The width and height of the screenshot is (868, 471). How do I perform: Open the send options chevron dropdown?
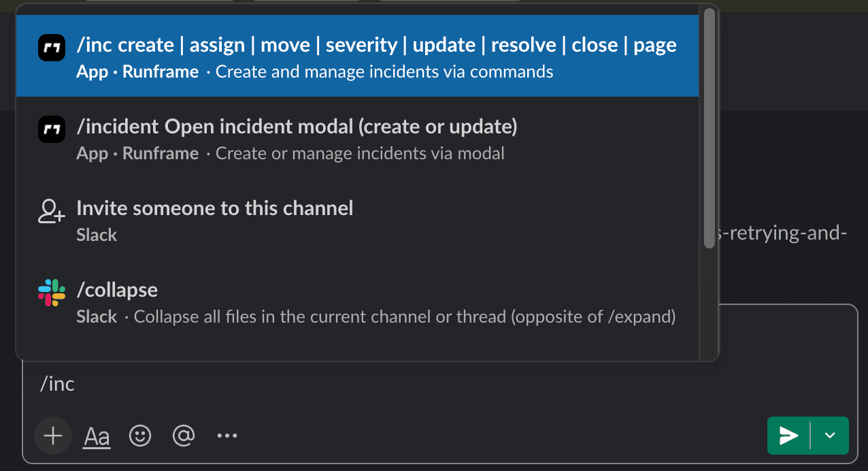pyautogui.click(x=830, y=436)
